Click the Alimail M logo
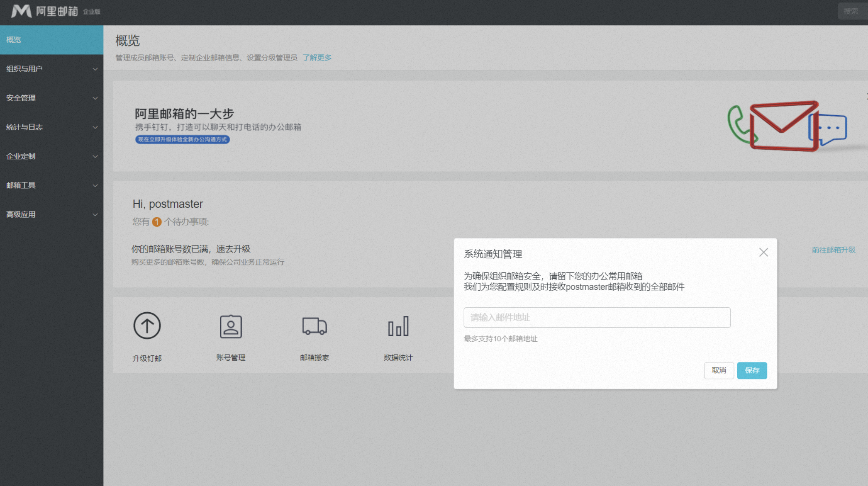 pos(21,11)
